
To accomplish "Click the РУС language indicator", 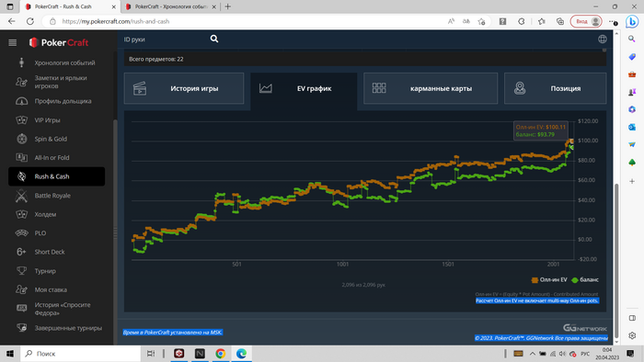I will pyautogui.click(x=585, y=354).
